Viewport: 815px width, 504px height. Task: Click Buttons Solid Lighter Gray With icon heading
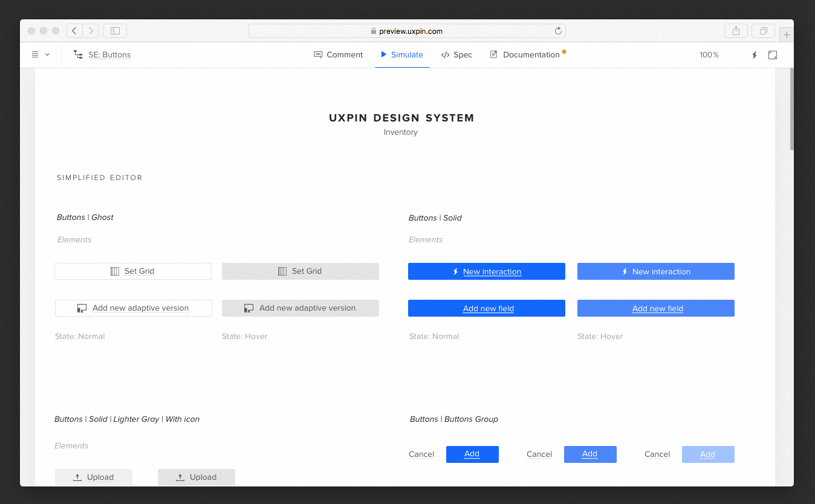[127, 419]
